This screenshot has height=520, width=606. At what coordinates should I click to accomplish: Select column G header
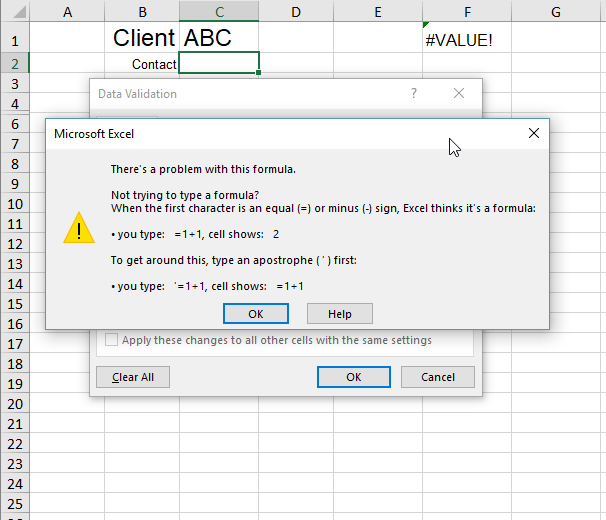click(x=556, y=12)
